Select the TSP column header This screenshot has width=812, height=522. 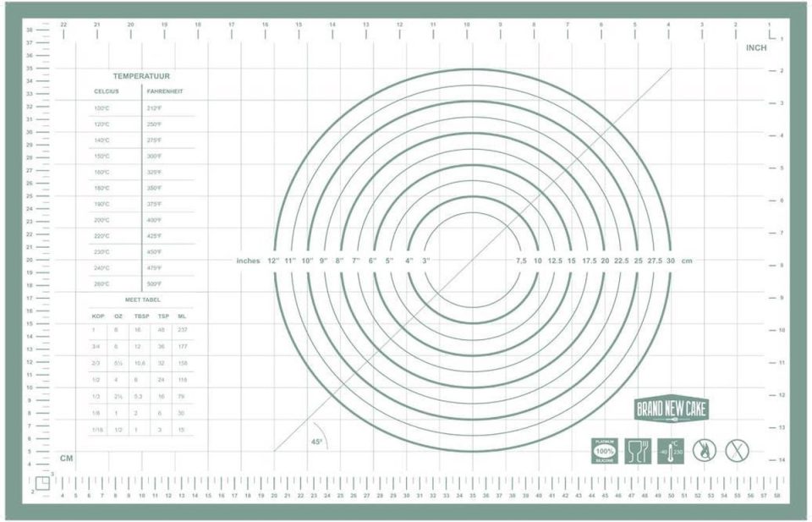click(x=163, y=316)
